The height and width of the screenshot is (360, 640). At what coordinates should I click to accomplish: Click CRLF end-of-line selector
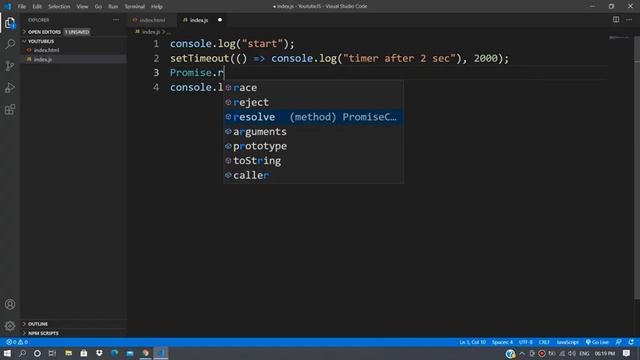(544, 342)
